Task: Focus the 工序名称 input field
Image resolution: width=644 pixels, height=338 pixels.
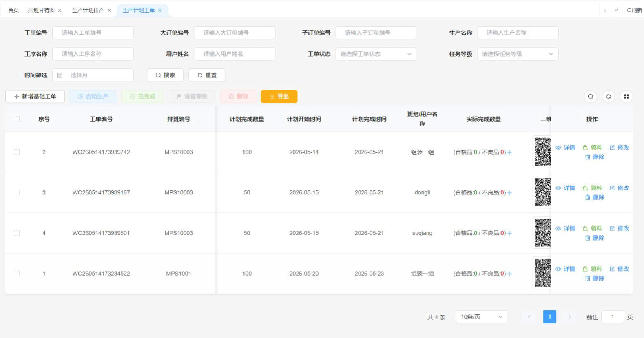Action: click(x=93, y=54)
